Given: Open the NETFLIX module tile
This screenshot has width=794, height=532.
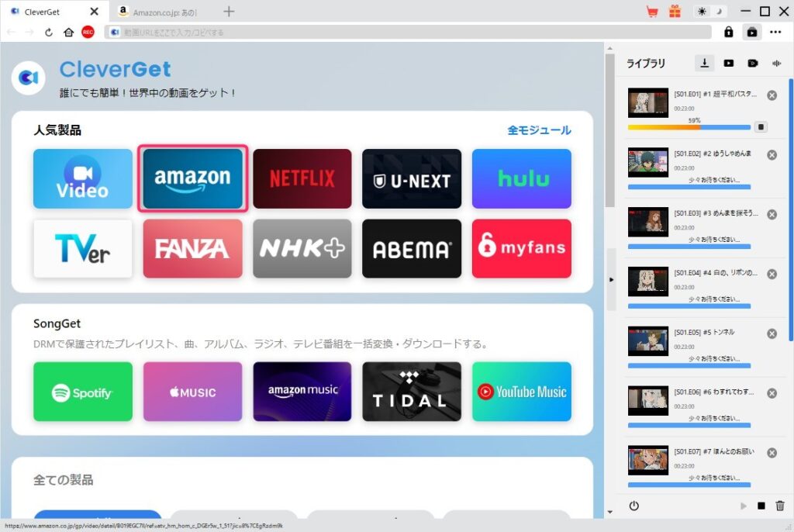Looking at the screenshot, I should pyautogui.click(x=302, y=179).
